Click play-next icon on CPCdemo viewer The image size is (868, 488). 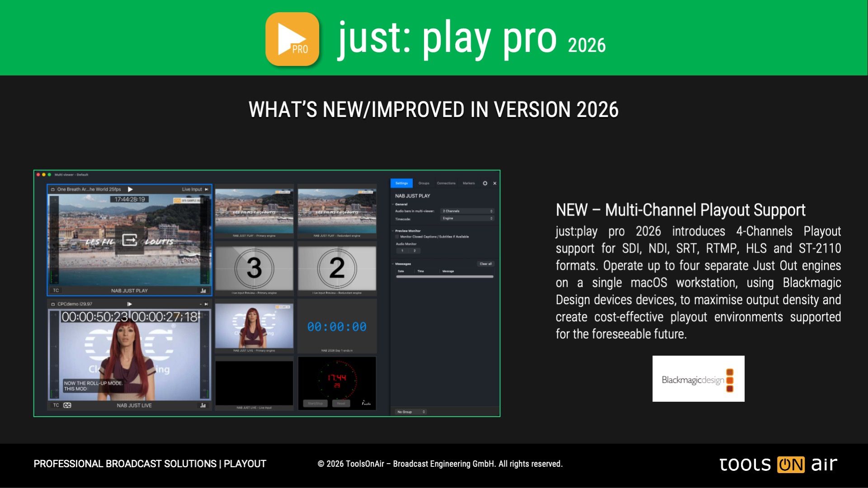(130, 304)
